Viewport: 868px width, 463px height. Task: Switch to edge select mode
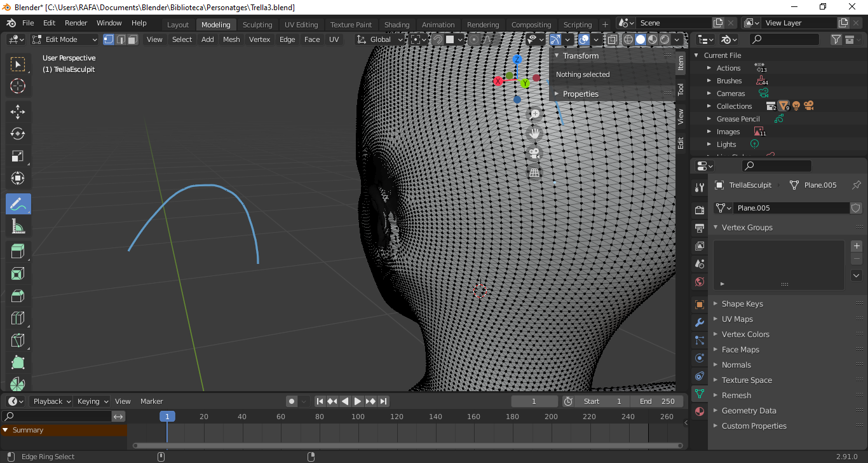(120, 39)
